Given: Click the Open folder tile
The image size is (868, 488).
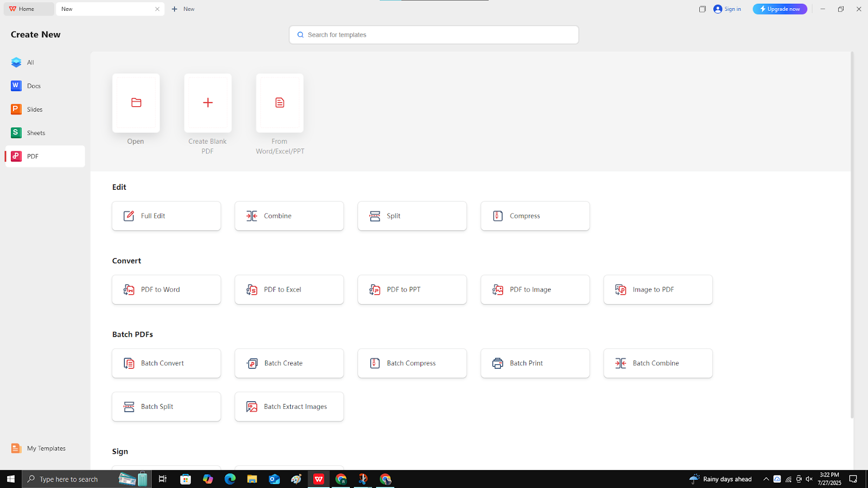Looking at the screenshot, I should [x=136, y=103].
